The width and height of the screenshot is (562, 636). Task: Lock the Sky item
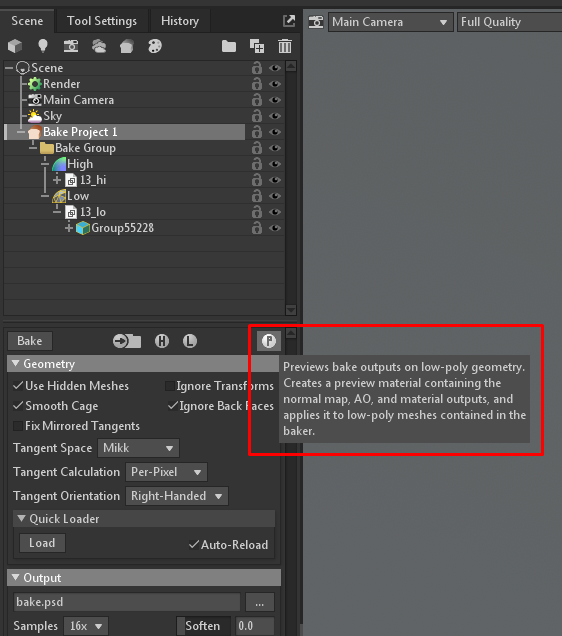coord(257,116)
